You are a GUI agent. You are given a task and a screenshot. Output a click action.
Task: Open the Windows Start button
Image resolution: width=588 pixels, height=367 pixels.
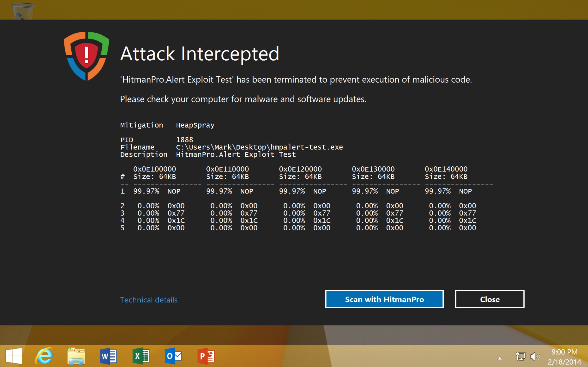(x=14, y=356)
